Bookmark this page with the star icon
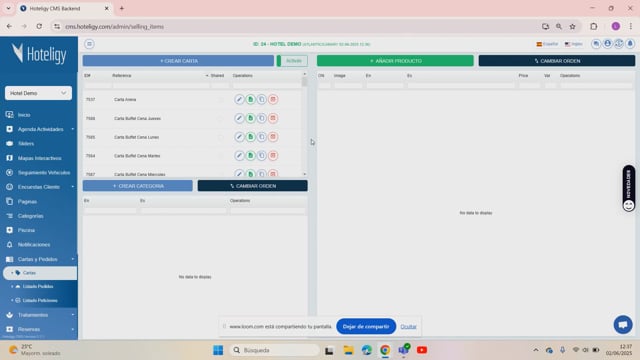The width and height of the screenshot is (640, 360). click(x=572, y=27)
